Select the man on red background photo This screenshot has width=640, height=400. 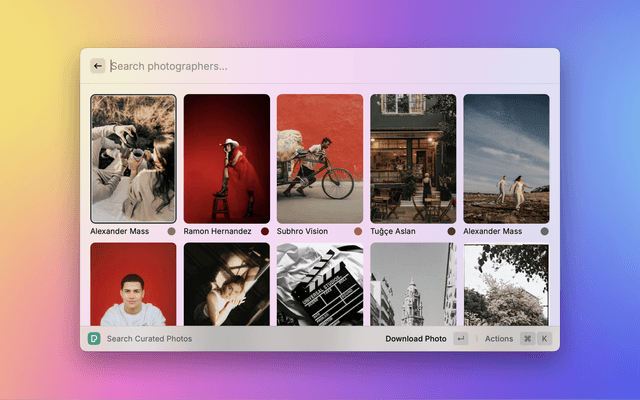(133, 284)
